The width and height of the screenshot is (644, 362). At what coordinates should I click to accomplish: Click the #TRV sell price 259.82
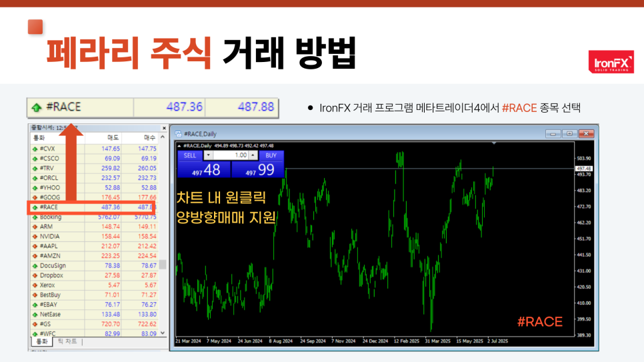111,169
